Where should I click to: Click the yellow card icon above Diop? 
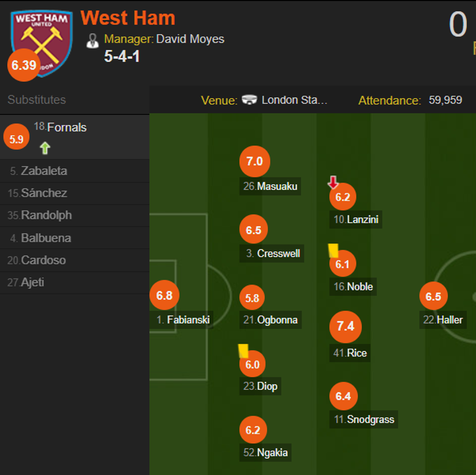click(243, 351)
